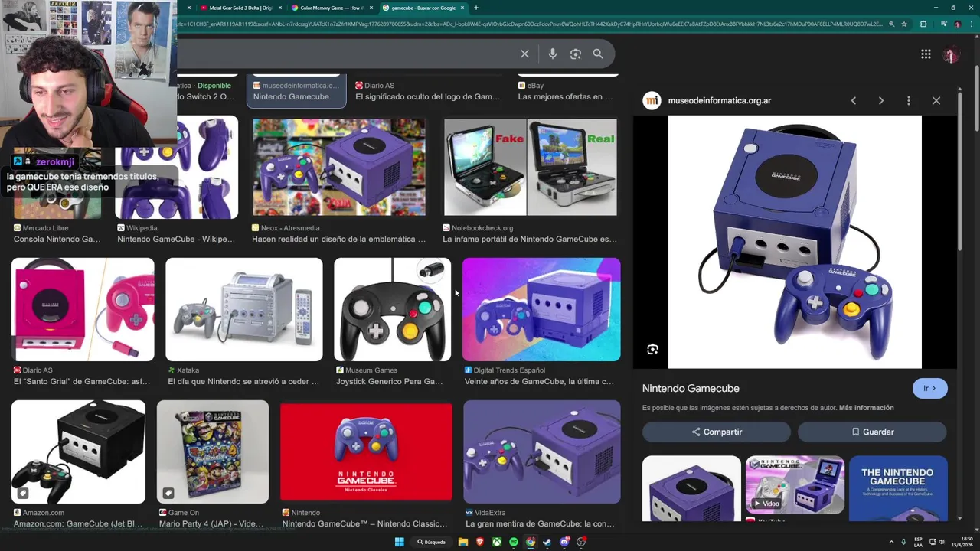Click the taskbar Búsqueda search box
Image resolution: width=980 pixels, height=551 pixels.
tap(431, 542)
